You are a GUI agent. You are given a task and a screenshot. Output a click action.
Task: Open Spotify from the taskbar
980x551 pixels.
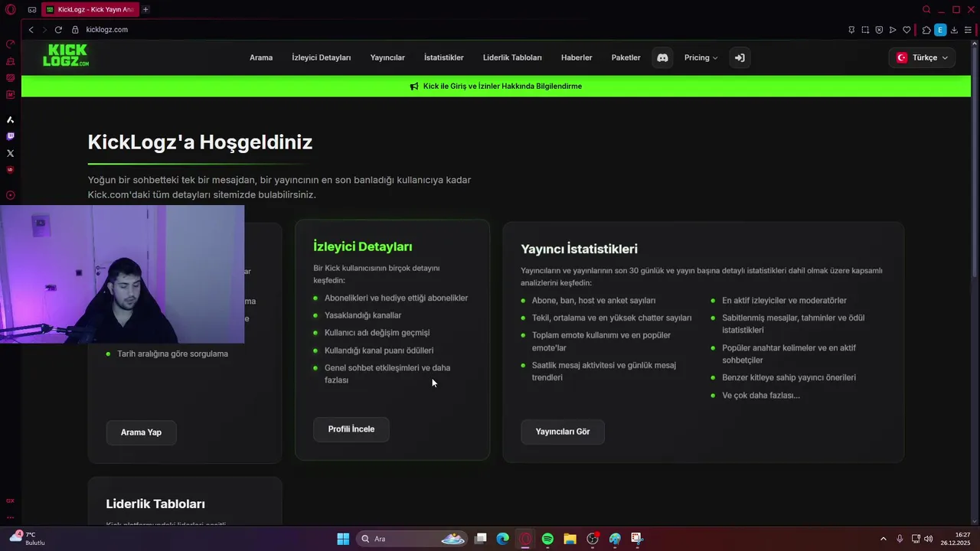tap(547, 539)
